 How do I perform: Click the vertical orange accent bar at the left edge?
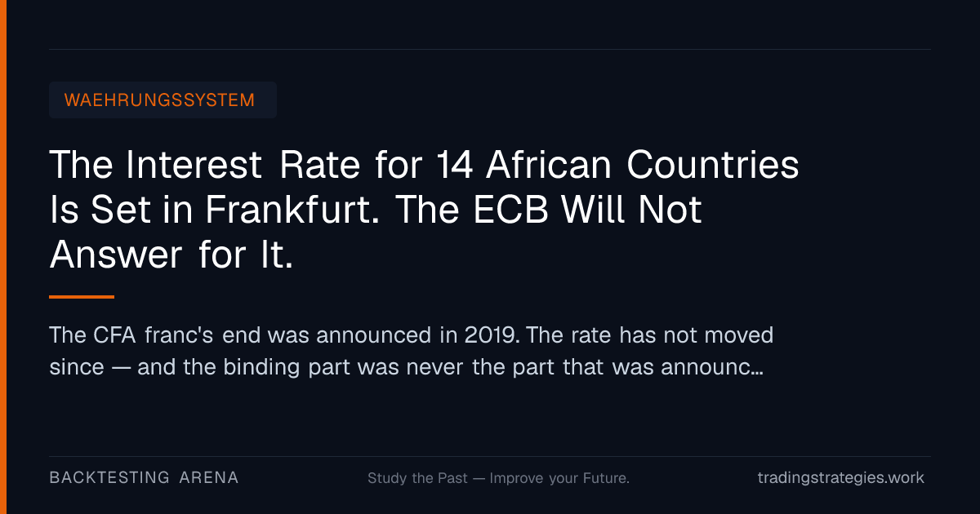3,257
